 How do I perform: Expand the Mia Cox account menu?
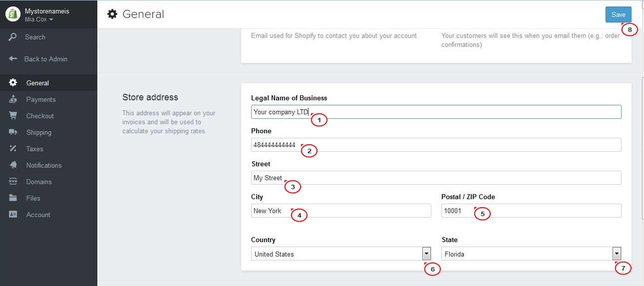pyautogui.click(x=39, y=19)
